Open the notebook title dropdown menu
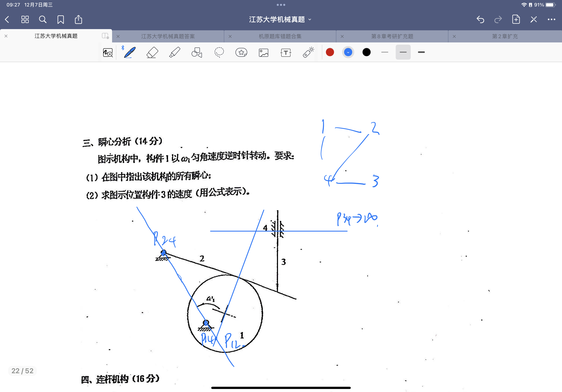Image resolution: width=562 pixels, height=392 pixels. (x=310, y=19)
